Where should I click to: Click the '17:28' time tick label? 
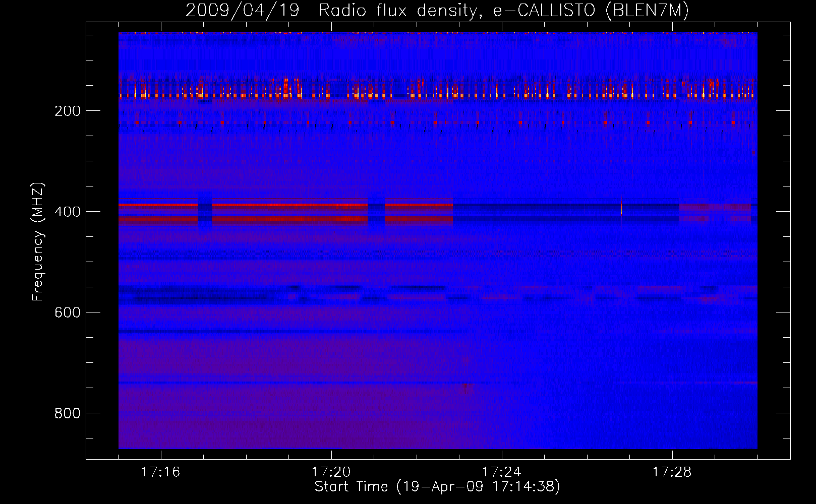pyautogui.click(x=672, y=472)
